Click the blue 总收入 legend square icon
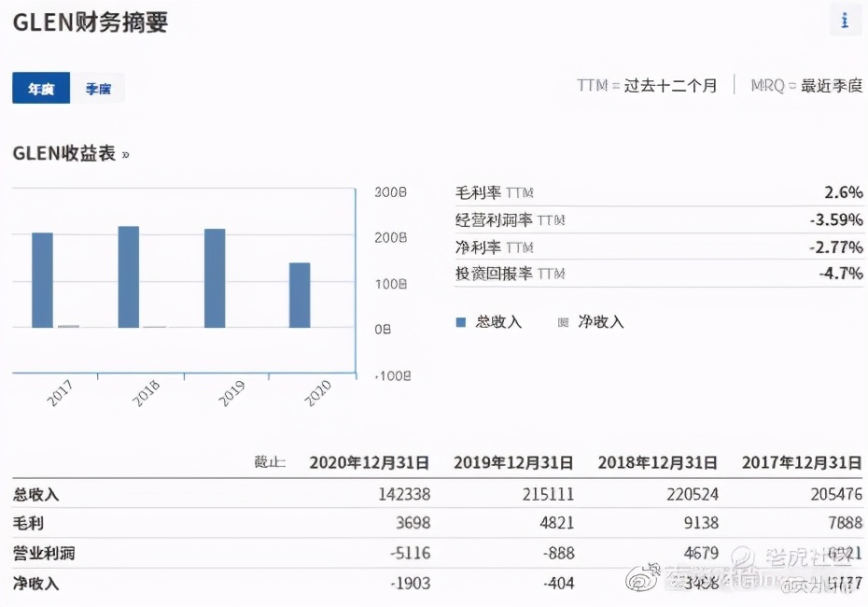 click(x=459, y=321)
